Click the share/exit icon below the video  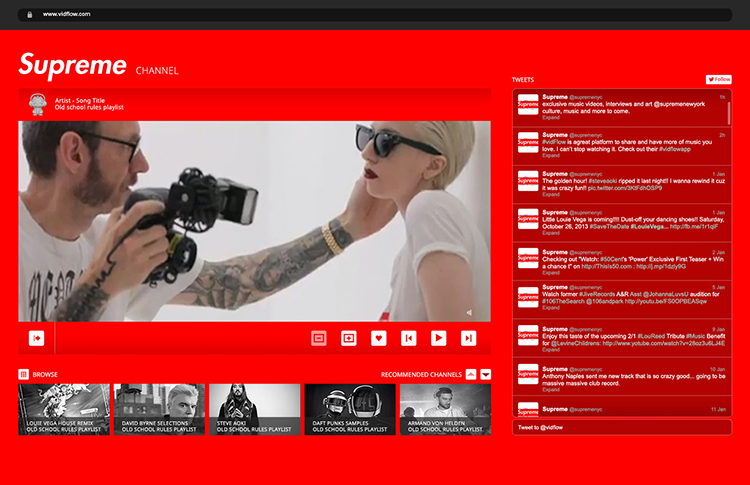pos(37,338)
